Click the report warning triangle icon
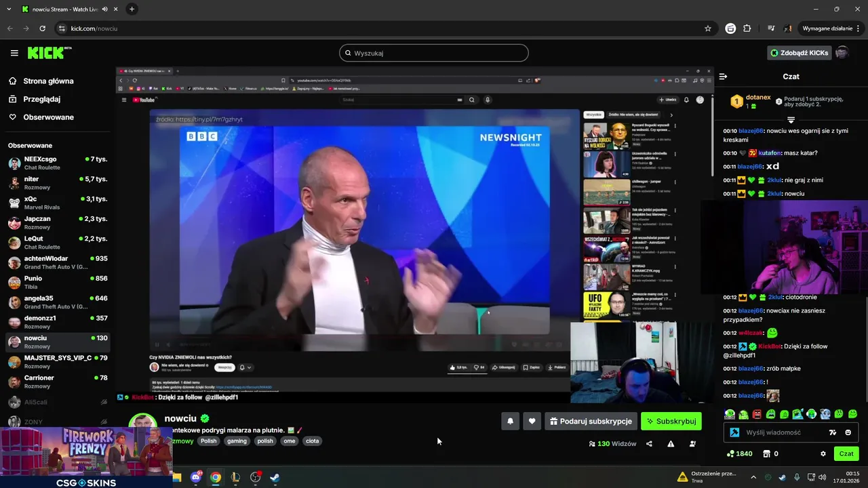The image size is (868, 488). click(x=671, y=444)
